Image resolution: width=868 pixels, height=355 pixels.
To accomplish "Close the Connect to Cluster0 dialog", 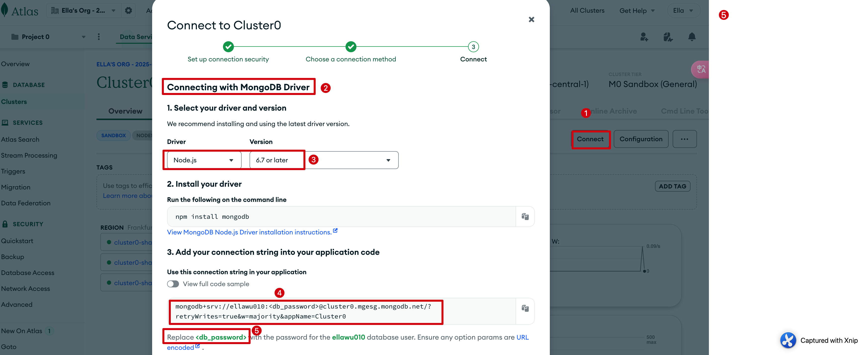I will [x=531, y=20].
